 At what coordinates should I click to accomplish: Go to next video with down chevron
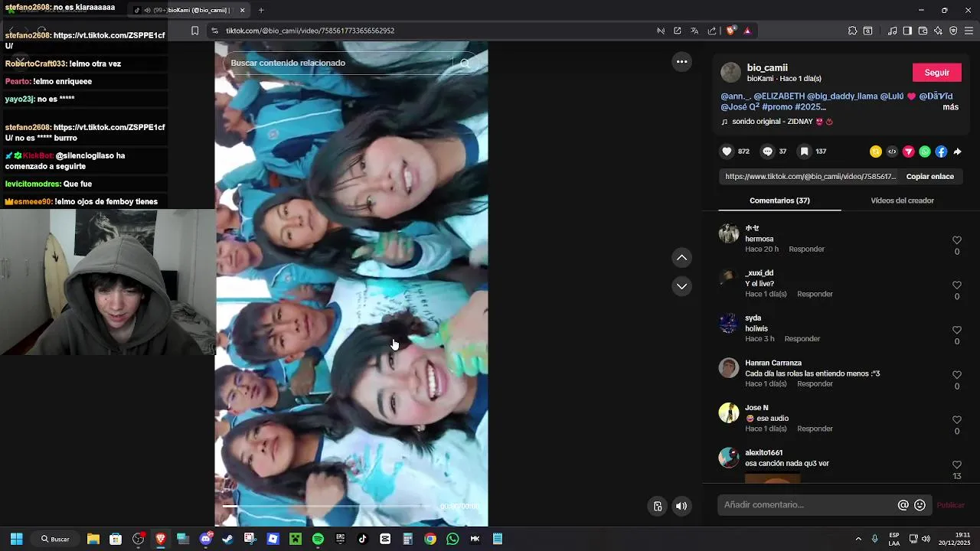click(x=681, y=286)
